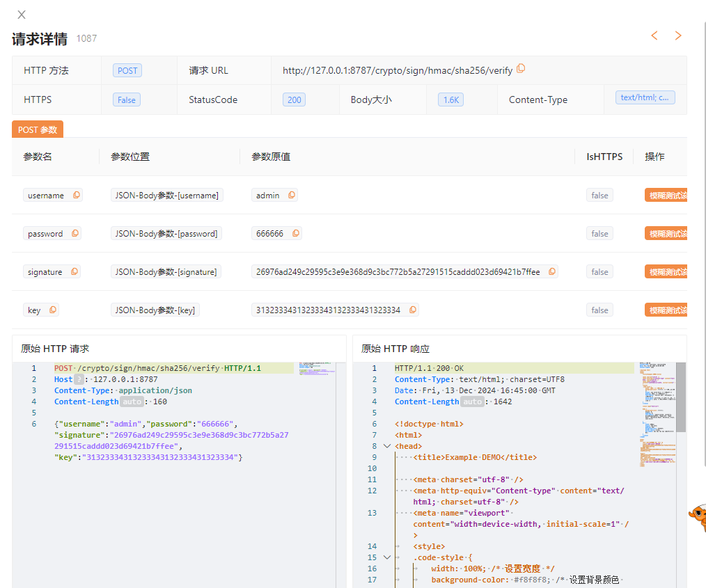
Task: Collapse the .code-style block fold arrow
Action: (387, 557)
